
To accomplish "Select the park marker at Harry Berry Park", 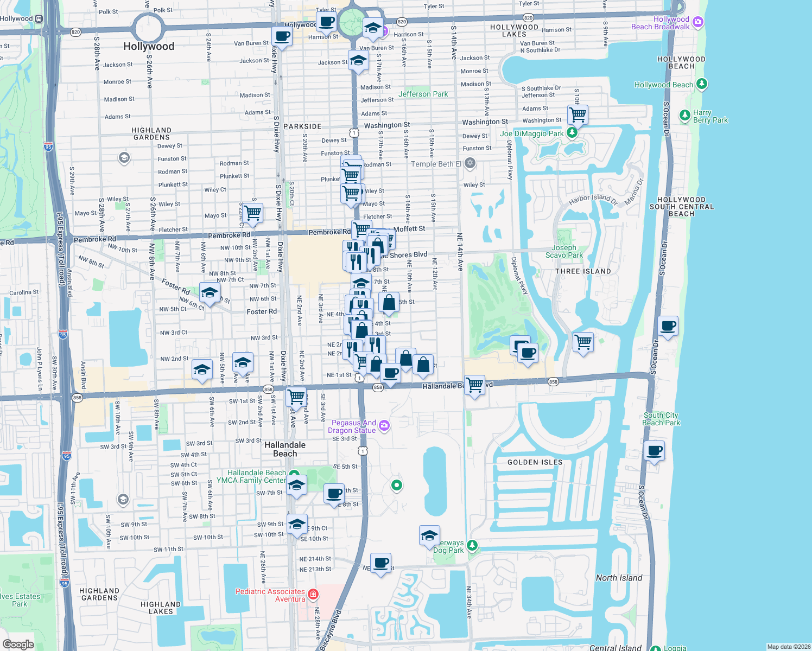I will (x=684, y=116).
